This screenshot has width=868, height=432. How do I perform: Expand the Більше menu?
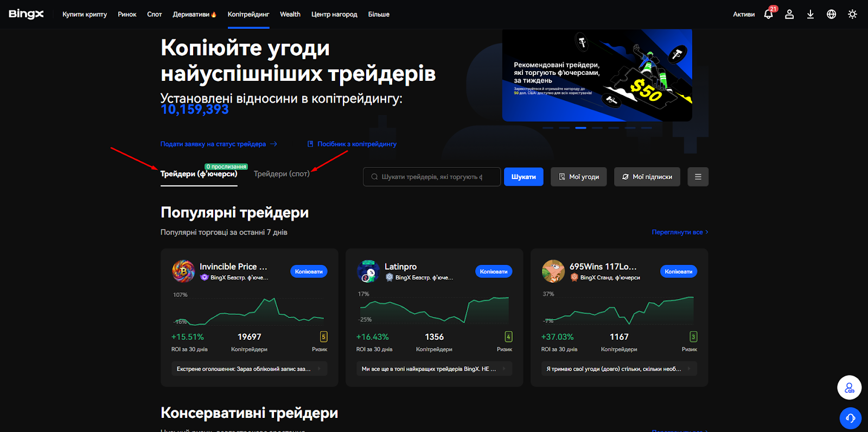pos(379,14)
